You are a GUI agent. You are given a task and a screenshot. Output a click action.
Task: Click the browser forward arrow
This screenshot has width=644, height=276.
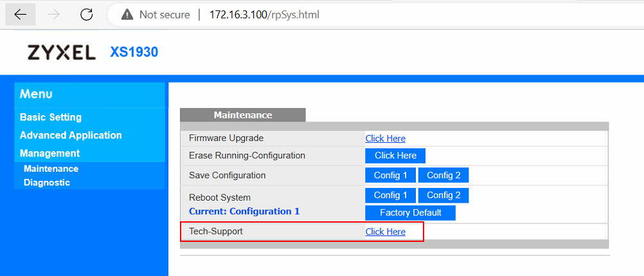[x=53, y=15]
